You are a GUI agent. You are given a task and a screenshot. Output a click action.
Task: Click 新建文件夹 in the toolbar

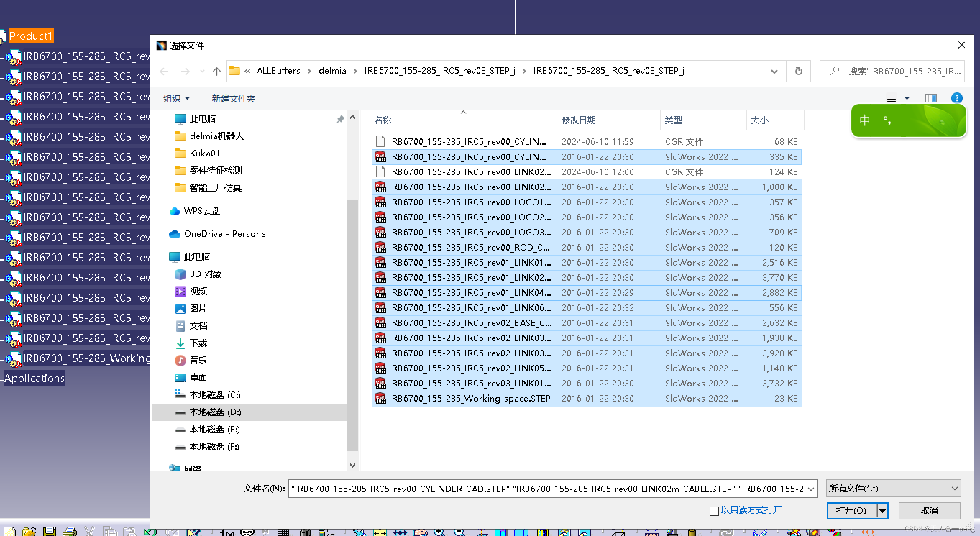pyautogui.click(x=233, y=99)
